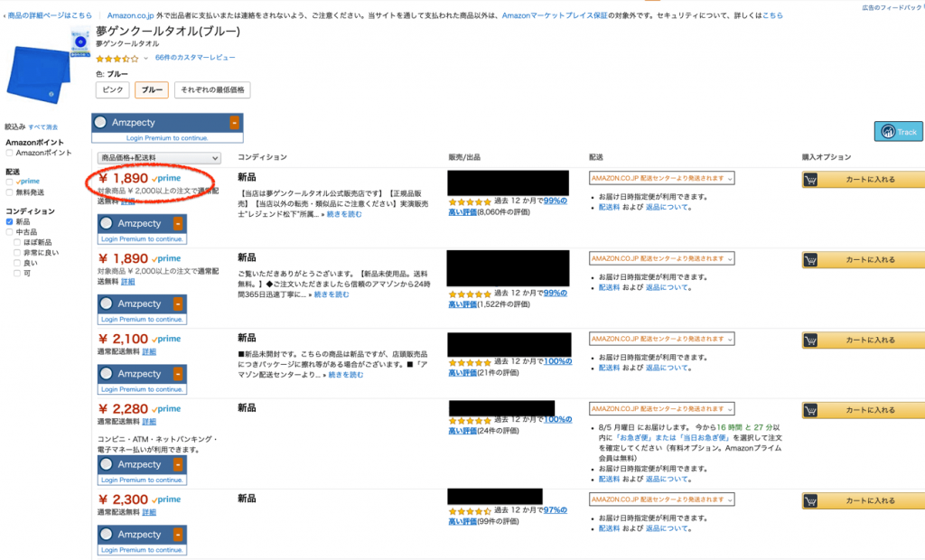The image size is (925, 560).
Task: Click Amzpecty circle icon in the 8,060件の評価 offer row
Action: 107,223
